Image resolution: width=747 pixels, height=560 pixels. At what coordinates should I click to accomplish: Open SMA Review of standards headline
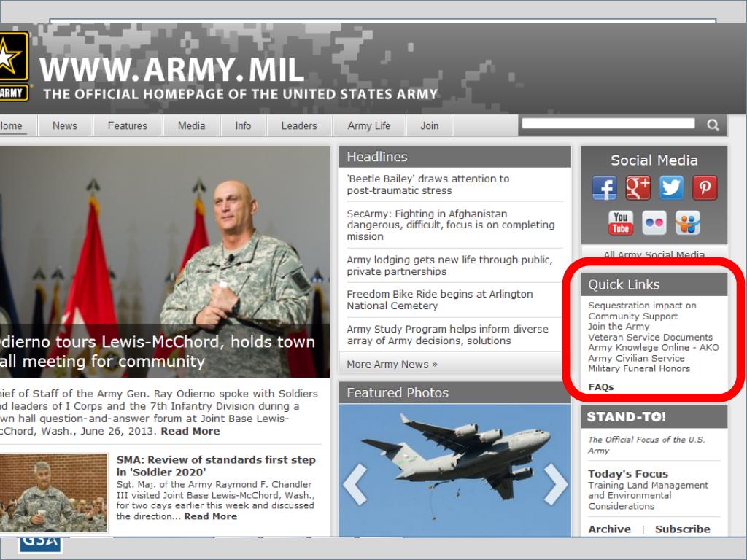(216, 466)
